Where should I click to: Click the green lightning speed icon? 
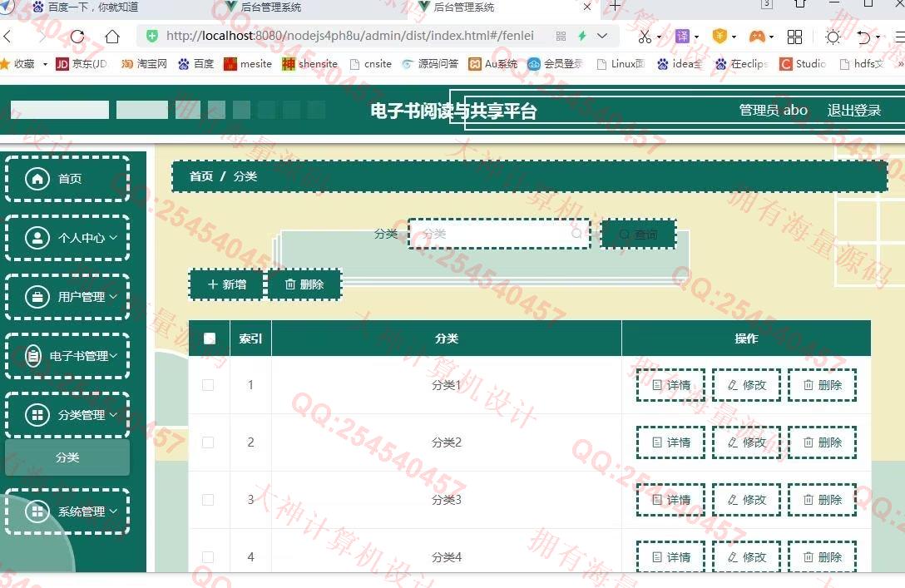pyautogui.click(x=582, y=36)
